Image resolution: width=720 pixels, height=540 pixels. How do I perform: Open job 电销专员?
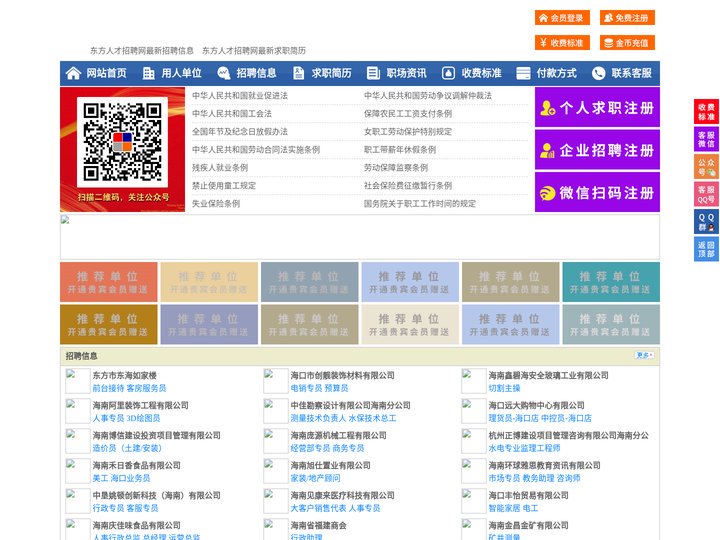click(x=306, y=388)
